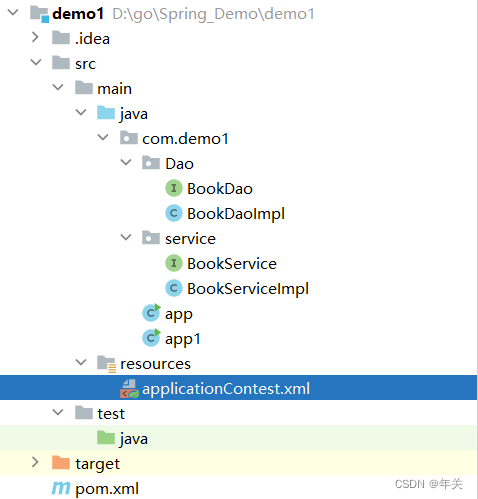Collapse the resources folder chevron
The width and height of the screenshot is (478, 499).
click(x=81, y=362)
